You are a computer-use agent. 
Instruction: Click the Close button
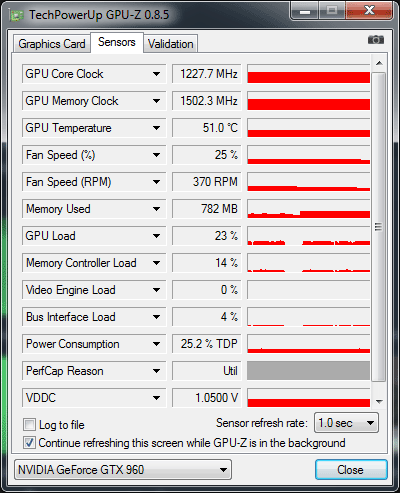click(351, 470)
